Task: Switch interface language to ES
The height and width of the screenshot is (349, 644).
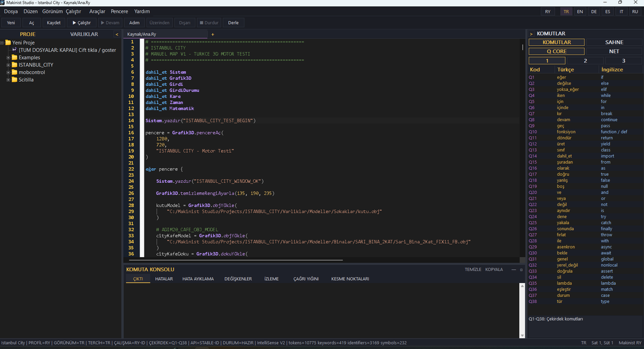Action: [607, 11]
